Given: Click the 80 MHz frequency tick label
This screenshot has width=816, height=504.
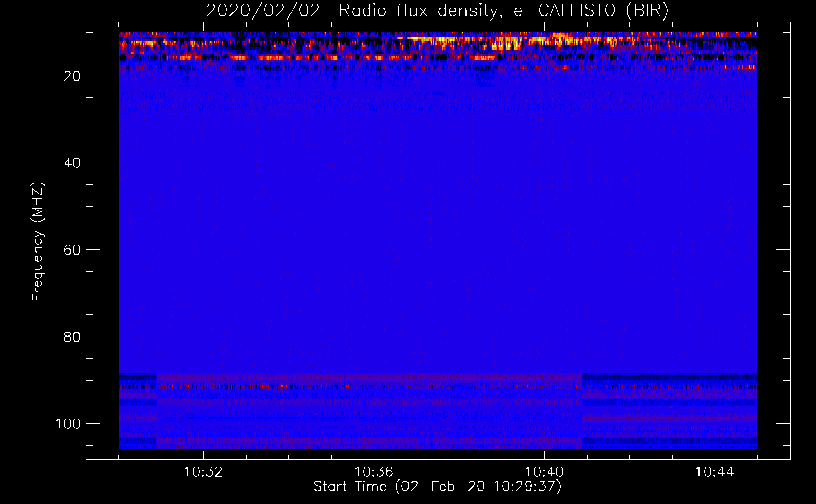Looking at the screenshot, I should pyautogui.click(x=72, y=337).
